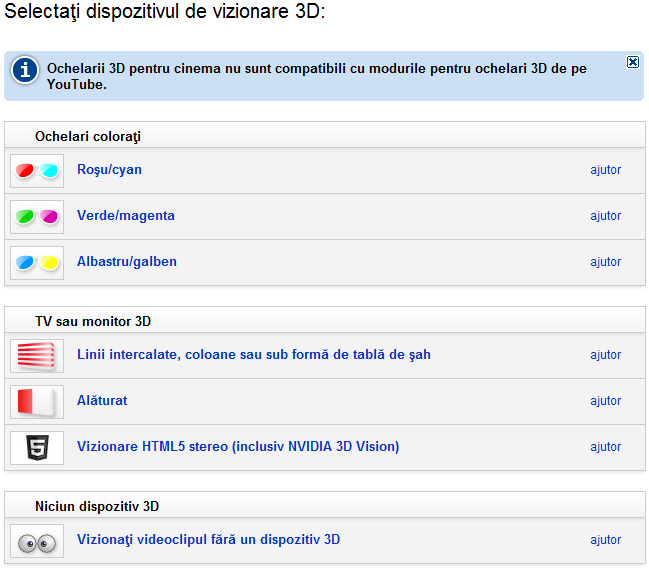Screen dimensions: 649x570
Task: Open ajutor for Linii intercalate
Action: pyautogui.click(x=606, y=355)
